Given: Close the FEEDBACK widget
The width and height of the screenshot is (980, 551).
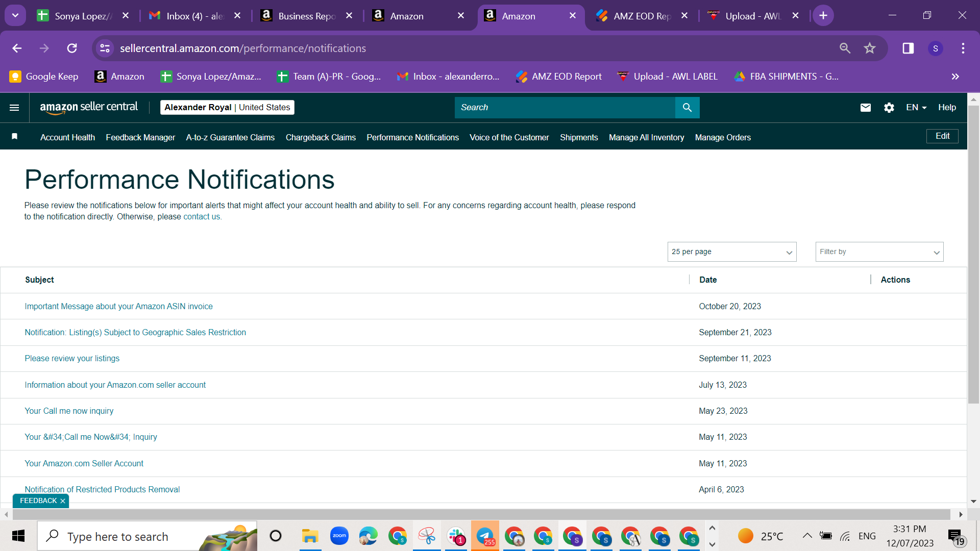Looking at the screenshot, I should pyautogui.click(x=63, y=501).
